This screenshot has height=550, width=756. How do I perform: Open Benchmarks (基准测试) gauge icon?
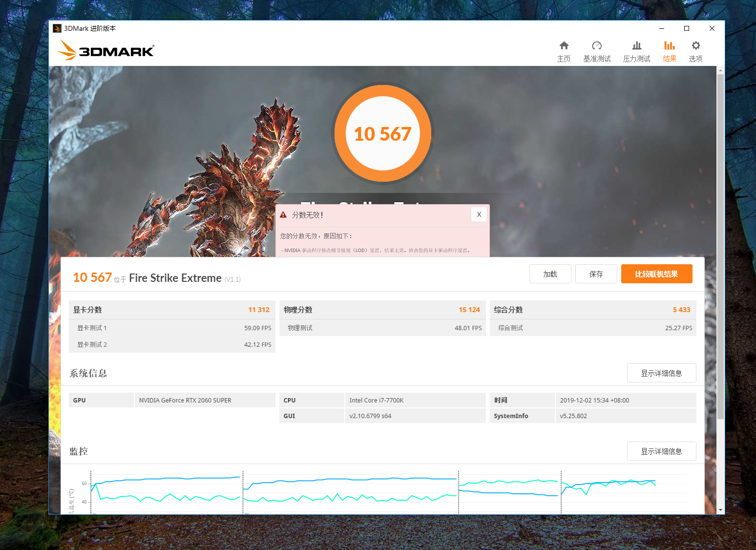point(596,46)
